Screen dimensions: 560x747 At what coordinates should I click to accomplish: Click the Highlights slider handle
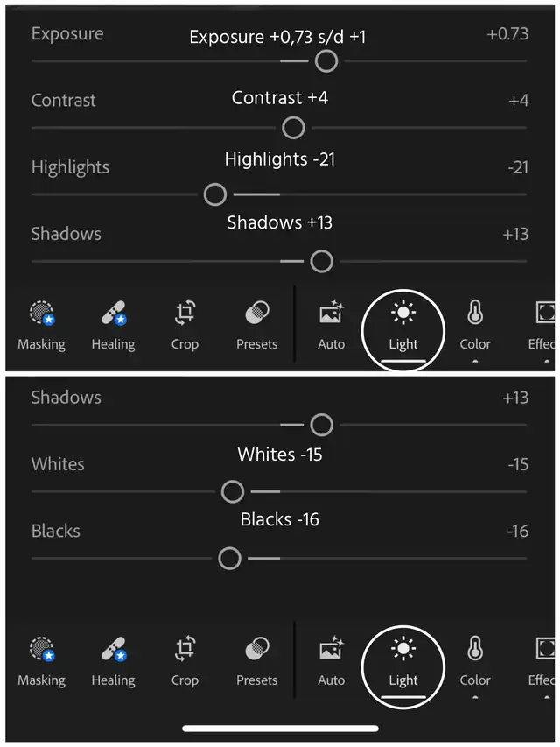[x=215, y=194]
